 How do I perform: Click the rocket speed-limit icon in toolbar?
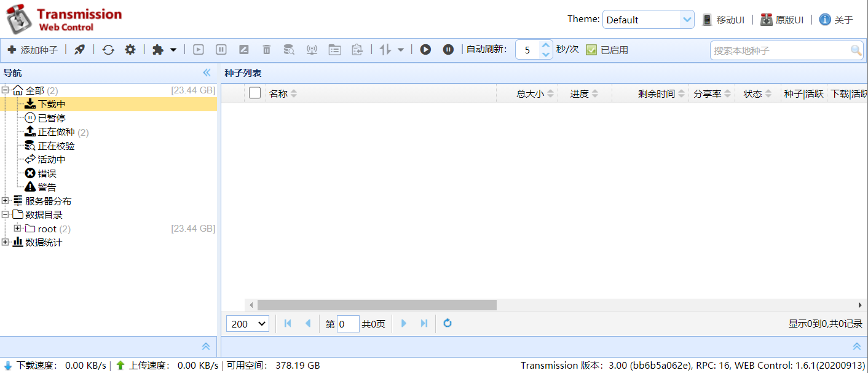pos(79,50)
